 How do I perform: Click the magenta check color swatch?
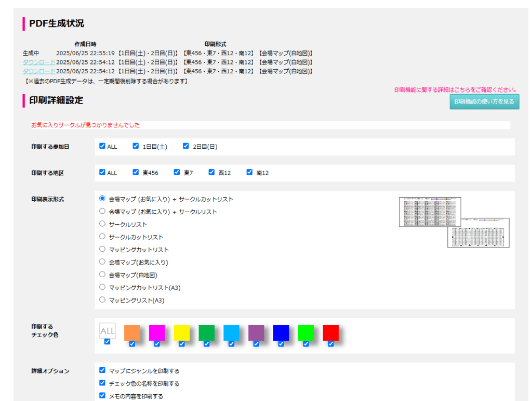pos(157,333)
